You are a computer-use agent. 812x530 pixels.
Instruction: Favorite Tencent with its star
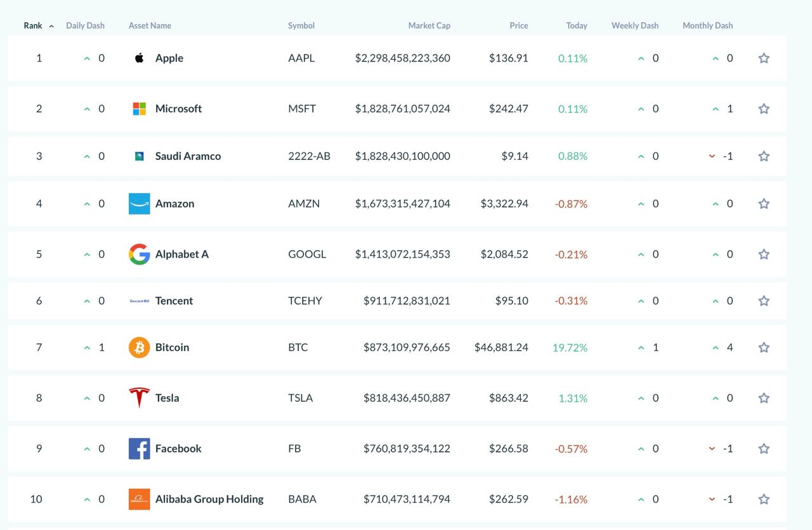764,301
